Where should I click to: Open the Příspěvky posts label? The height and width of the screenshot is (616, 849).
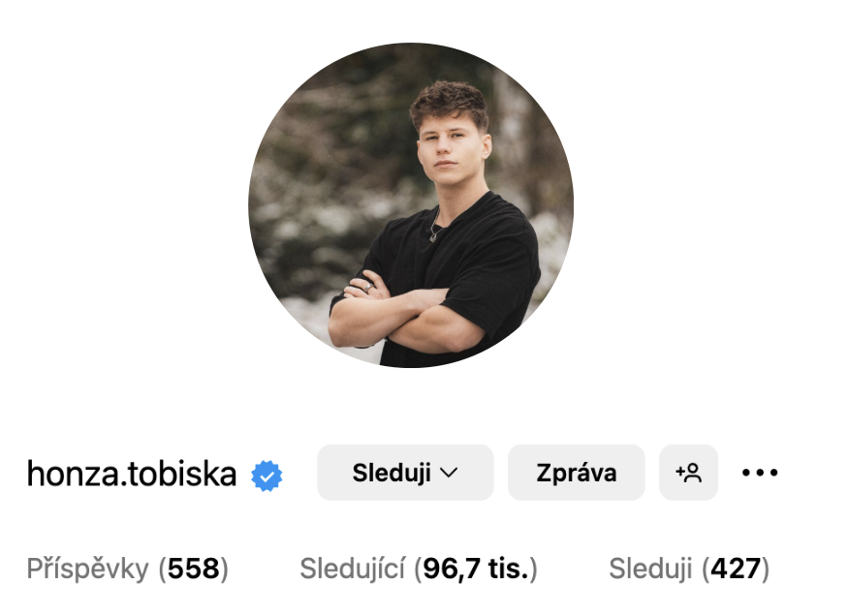(88, 569)
